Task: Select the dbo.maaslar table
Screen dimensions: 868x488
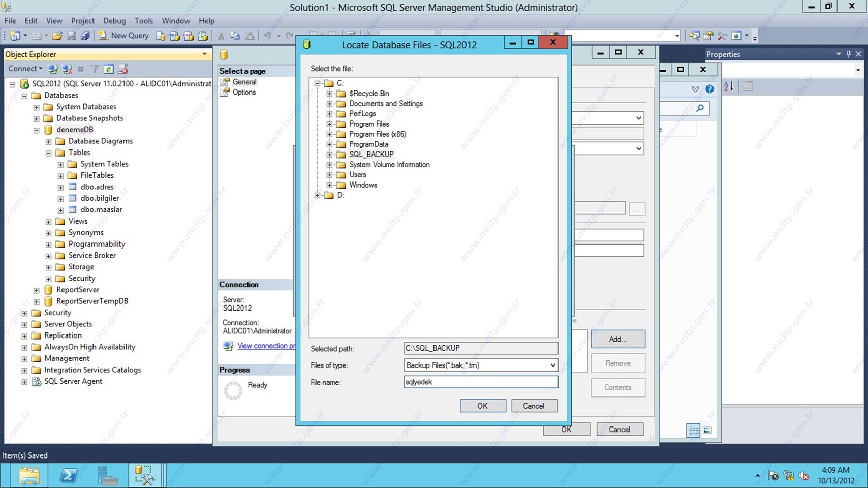Action: pos(101,209)
